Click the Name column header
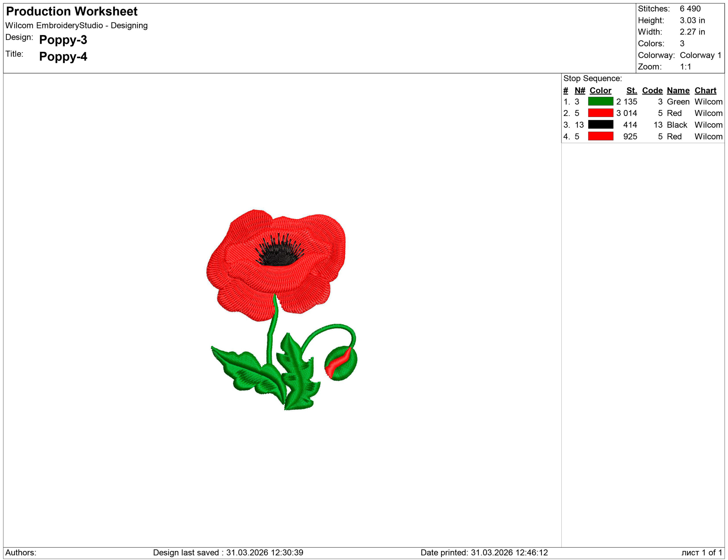This screenshot has height=560, width=728. click(x=678, y=90)
